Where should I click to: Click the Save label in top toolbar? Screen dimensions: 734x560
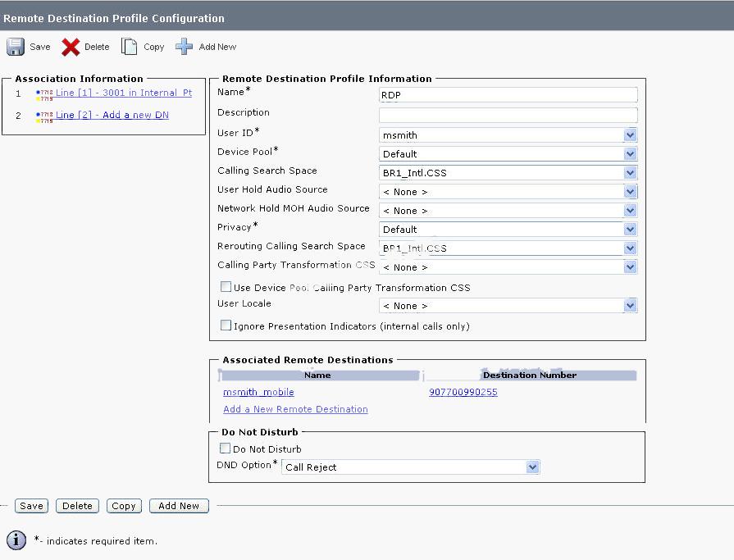40,47
